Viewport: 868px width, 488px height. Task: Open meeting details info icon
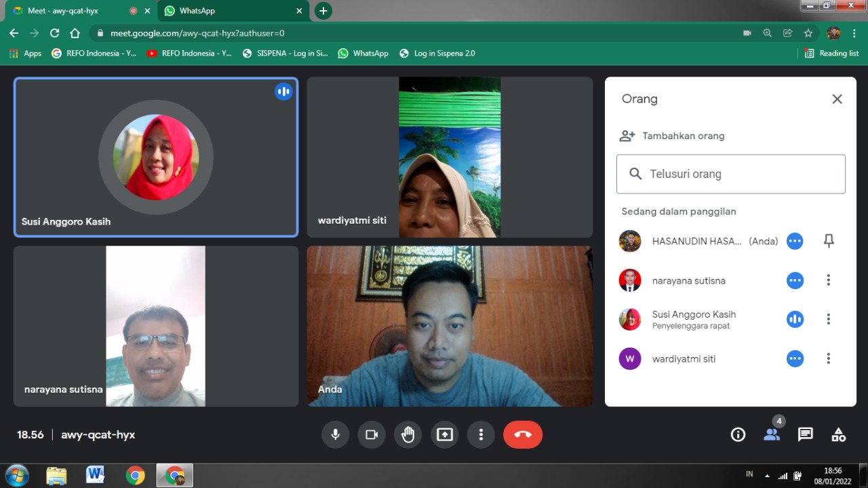point(738,434)
